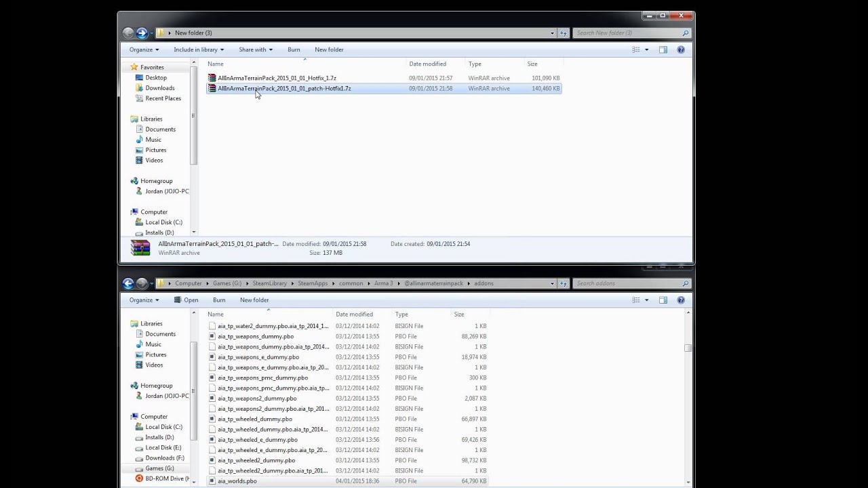Open Recent Places in top window
Image resolution: width=868 pixels, height=488 pixels.
(163, 98)
